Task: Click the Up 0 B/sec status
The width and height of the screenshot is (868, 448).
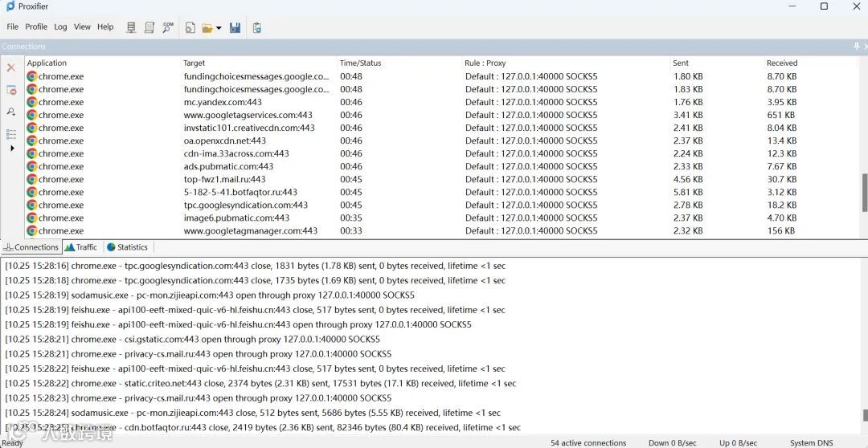Action: 738,443
